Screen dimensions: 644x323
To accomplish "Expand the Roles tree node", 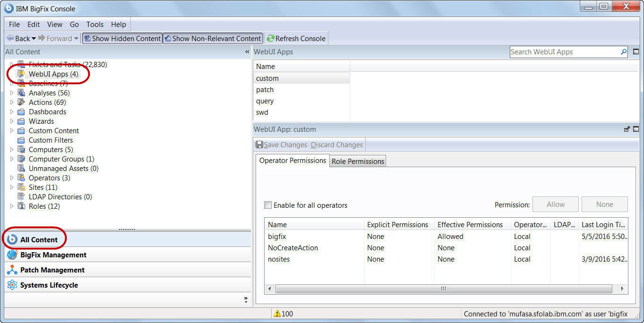I will point(11,206).
